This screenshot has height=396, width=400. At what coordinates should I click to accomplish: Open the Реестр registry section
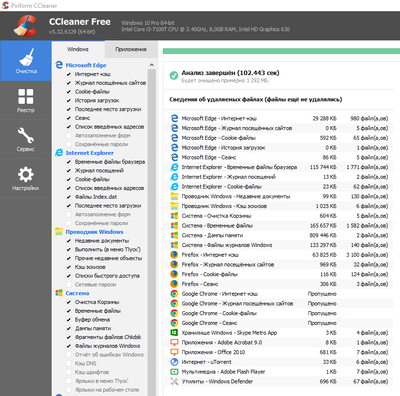(26, 100)
